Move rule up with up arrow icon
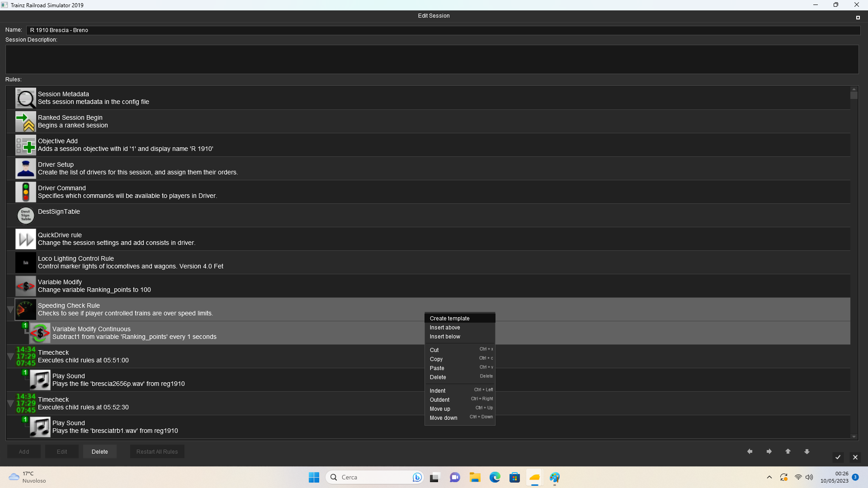Screen dimensions: 868x488 [x=788, y=451]
